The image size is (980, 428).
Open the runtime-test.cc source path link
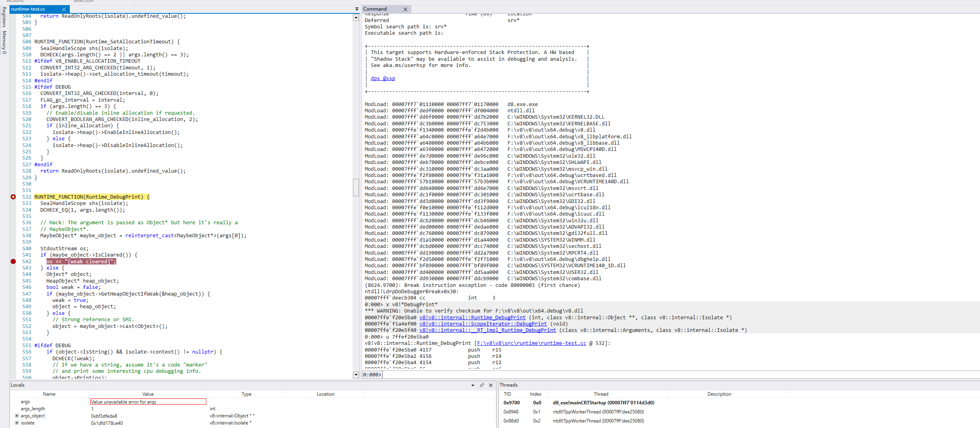pos(531,343)
